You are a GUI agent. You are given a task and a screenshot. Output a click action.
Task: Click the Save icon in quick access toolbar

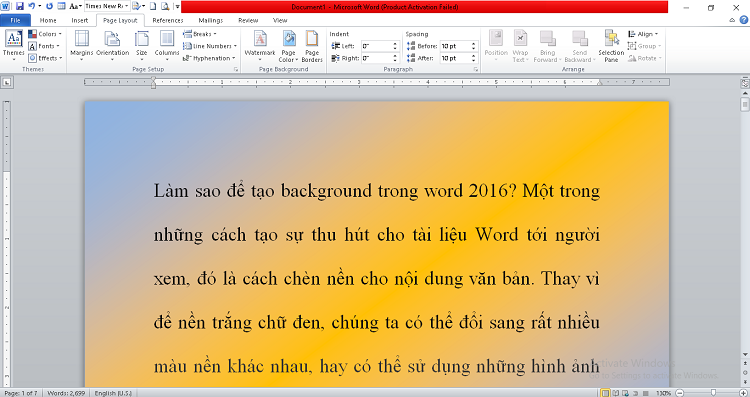point(20,6)
